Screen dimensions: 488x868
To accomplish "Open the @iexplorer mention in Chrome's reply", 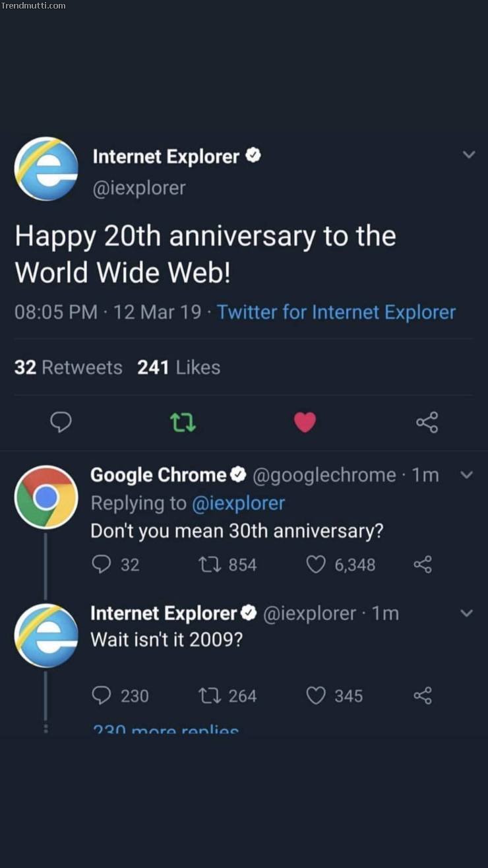I will [238, 503].
